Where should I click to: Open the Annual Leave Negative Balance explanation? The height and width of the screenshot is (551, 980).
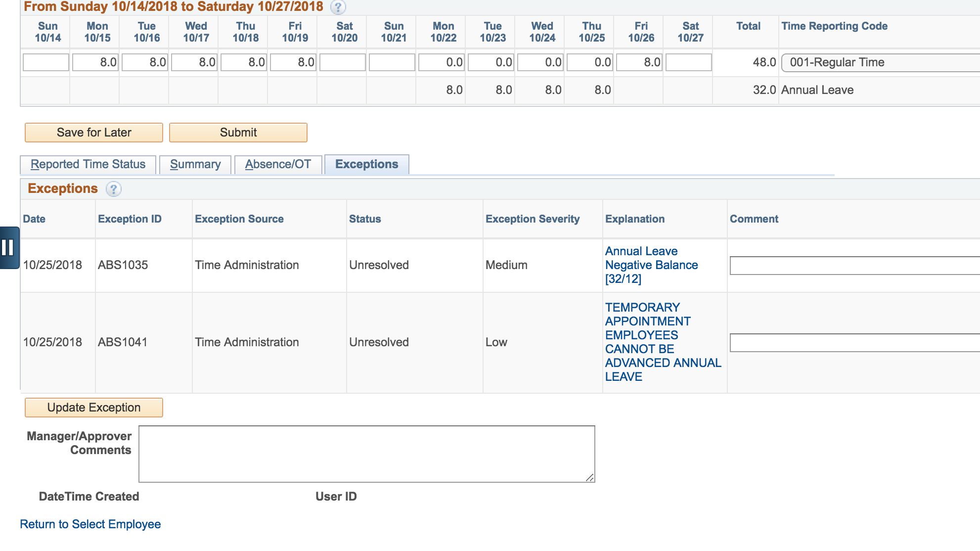tap(651, 265)
